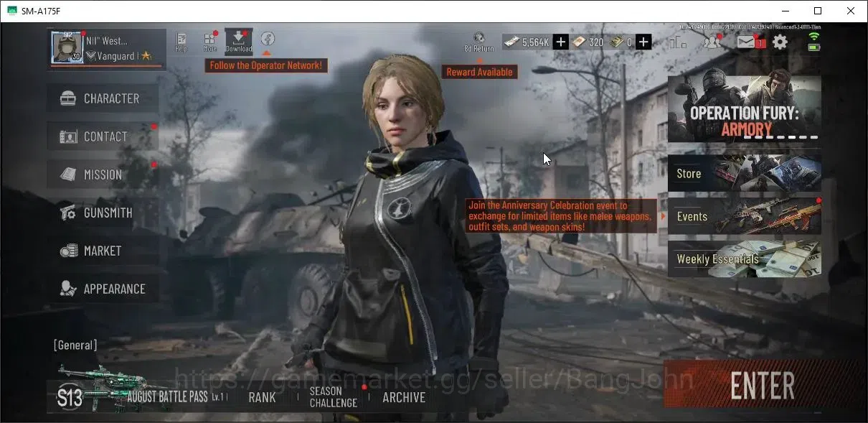Open the leaderboard bars icon
Screen dimensions: 868x423
(x=677, y=42)
